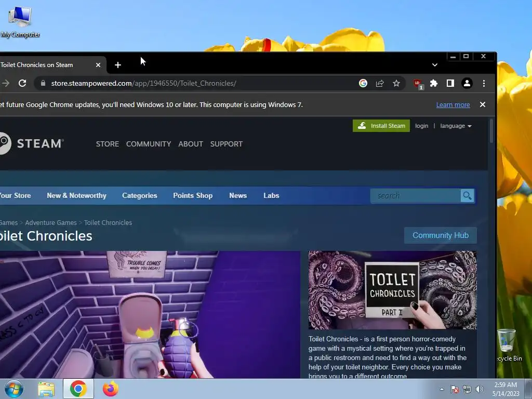
Task: Click Toilet Chronicles Part I header image
Action: tap(392, 290)
